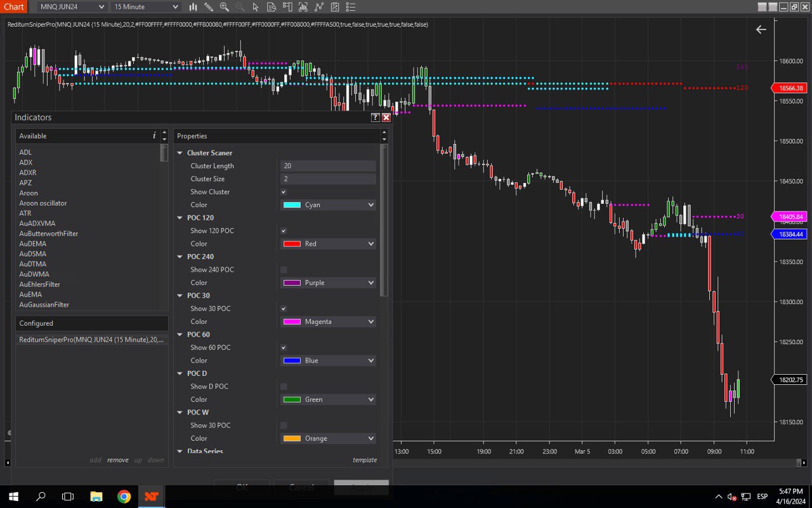
Task: Open File Explorer from taskbar
Action: (x=96, y=497)
